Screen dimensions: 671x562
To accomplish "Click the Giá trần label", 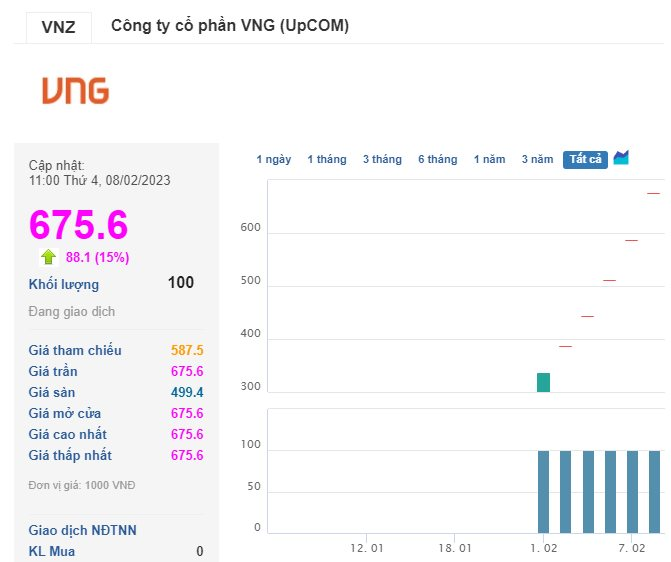I will pyautogui.click(x=53, y=371).
